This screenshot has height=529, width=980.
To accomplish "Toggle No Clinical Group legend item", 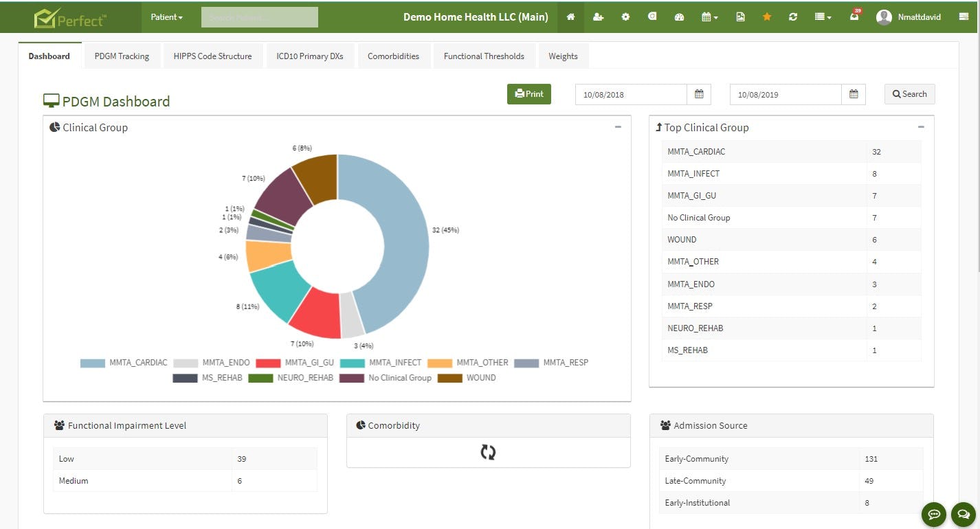I will pos(386,378).
